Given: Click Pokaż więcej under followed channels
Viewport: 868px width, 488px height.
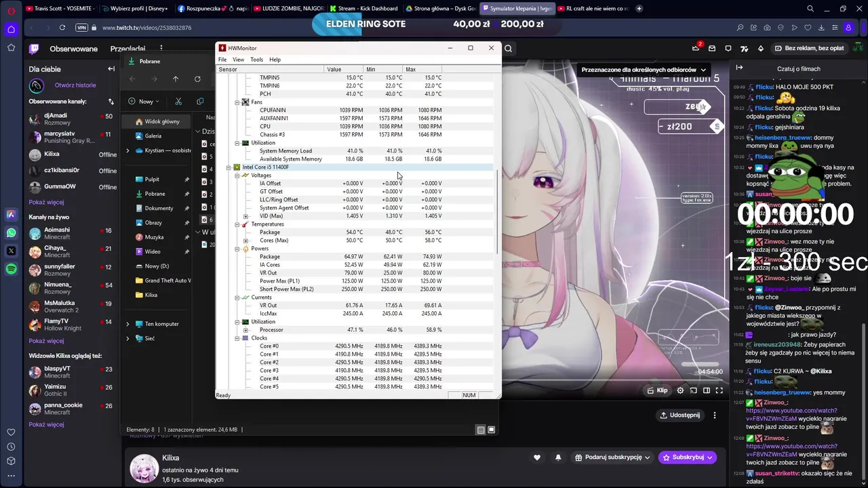Looking at the screenshot, I should click(x=46, y=202).
